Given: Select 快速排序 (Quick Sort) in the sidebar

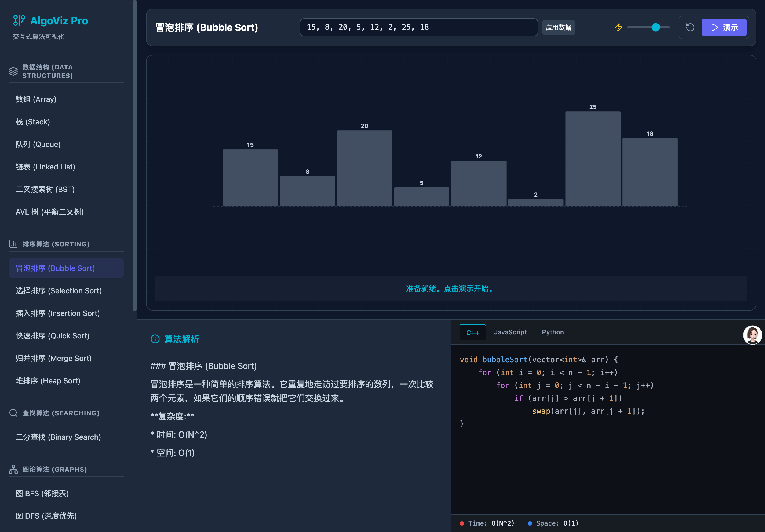Looking at the screenshot, I should (x=52, y=335).
